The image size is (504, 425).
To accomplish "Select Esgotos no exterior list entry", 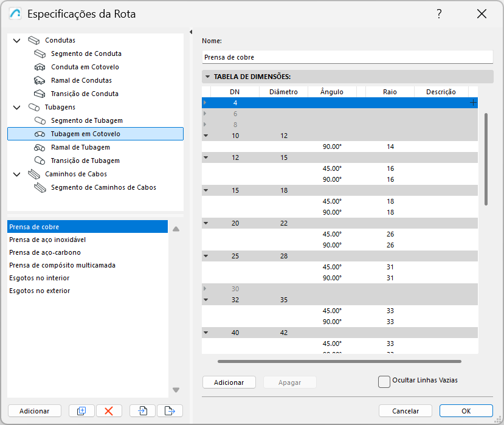I will (x=40, y=291).
